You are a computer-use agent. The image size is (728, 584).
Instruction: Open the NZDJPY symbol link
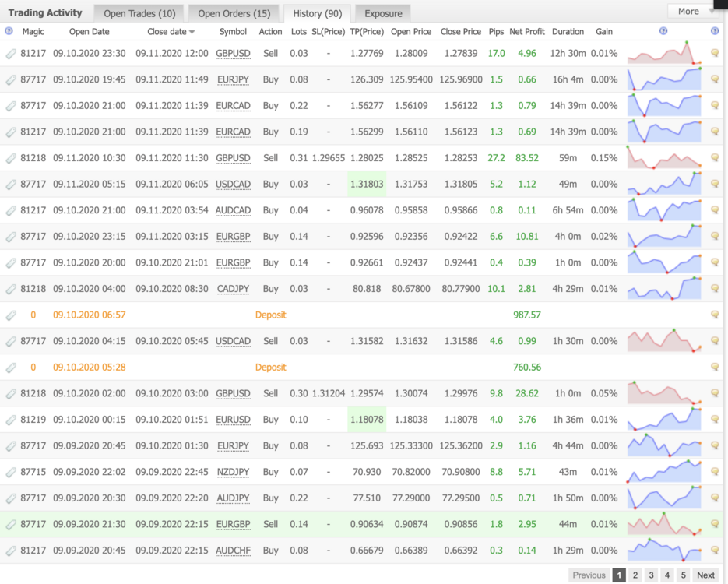click(x=233, y=472)
